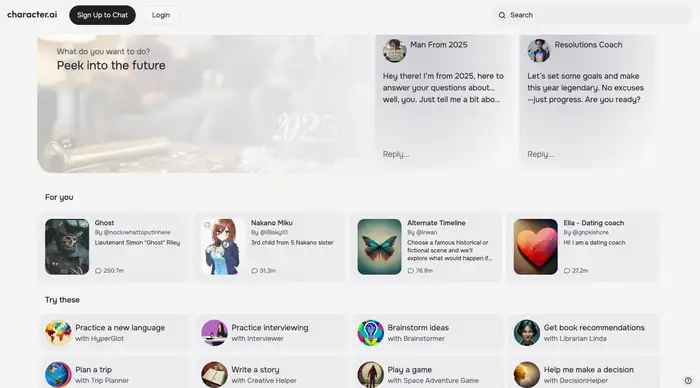Screen dimensions: 700x388
Task: Click the Sign Up to Chat button
Action: pos(102,15)
